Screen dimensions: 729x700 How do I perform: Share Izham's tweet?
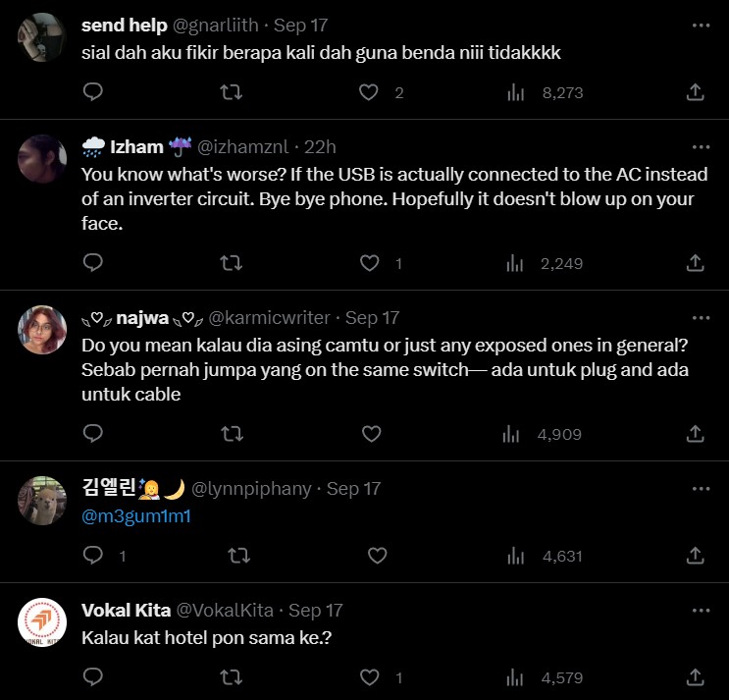[x=695, y=263]
